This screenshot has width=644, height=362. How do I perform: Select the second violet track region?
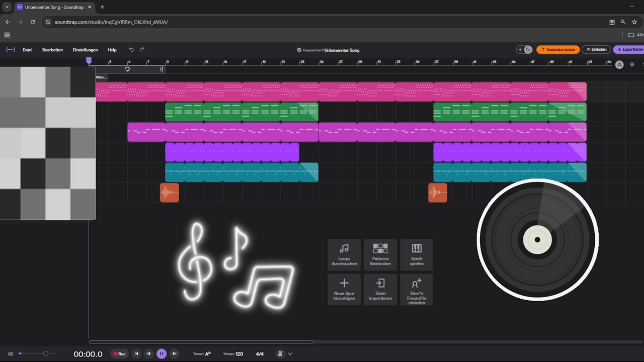tap(510, 152)
